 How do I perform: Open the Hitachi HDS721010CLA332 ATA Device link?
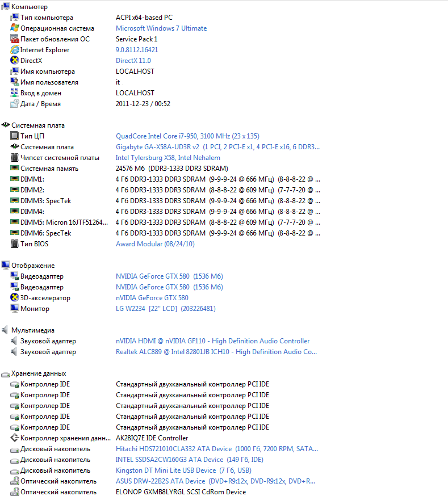217,449
